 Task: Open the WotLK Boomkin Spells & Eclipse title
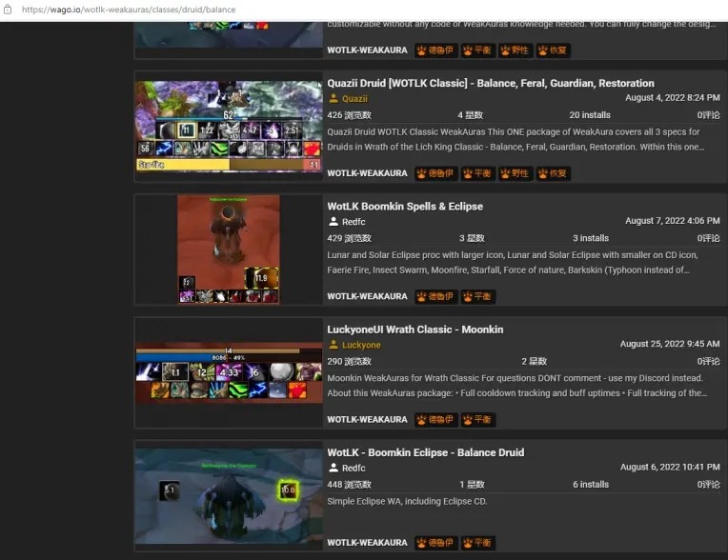point(405,206)
